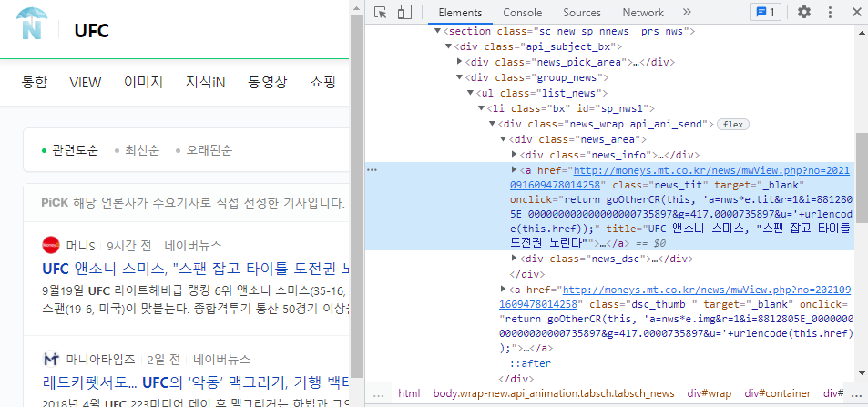
Task: Switch to the Console tab
Action: 523,12
